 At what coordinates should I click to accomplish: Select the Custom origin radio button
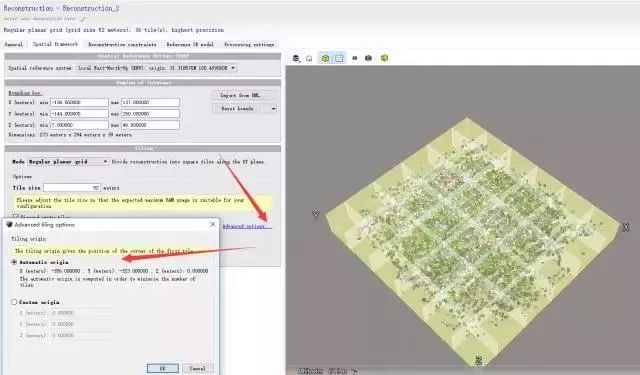pyautogui.click(x=14, y=302)
